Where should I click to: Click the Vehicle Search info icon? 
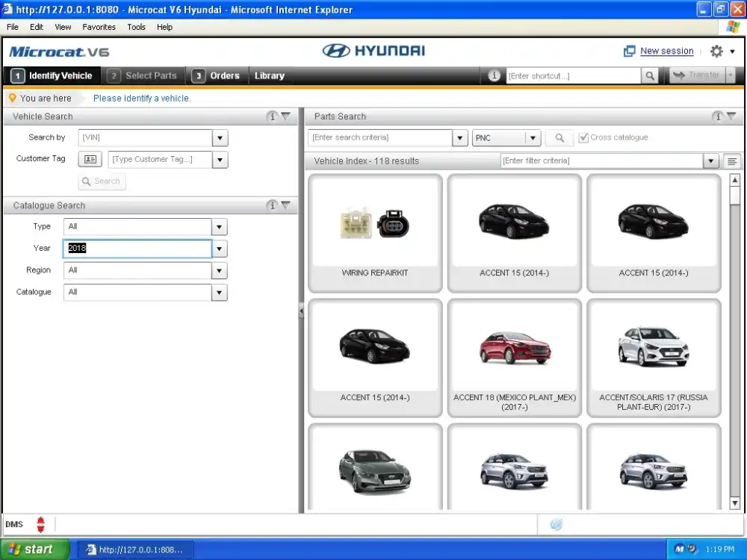pos(272,116)
